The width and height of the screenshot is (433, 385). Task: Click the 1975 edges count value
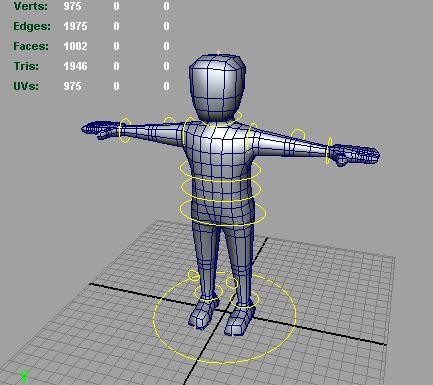coord(75,26)
